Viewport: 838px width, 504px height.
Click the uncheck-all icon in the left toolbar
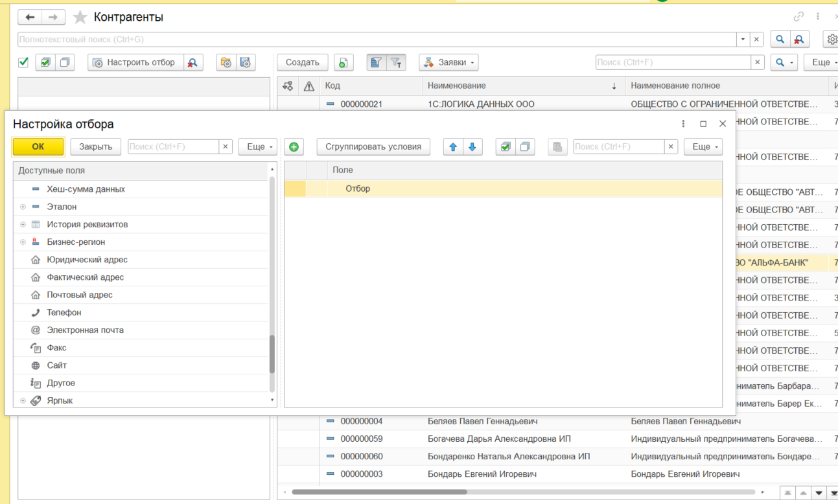(65, 62)
